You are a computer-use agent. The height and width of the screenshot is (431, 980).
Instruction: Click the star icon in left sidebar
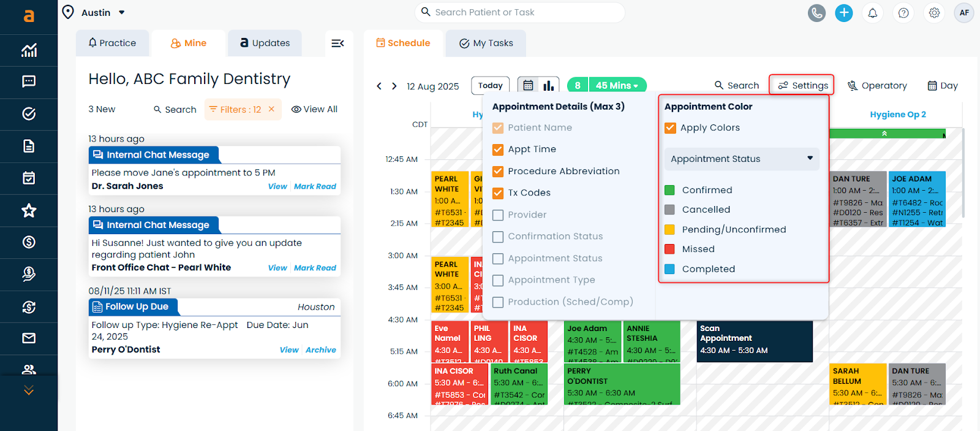pos(29,211)
